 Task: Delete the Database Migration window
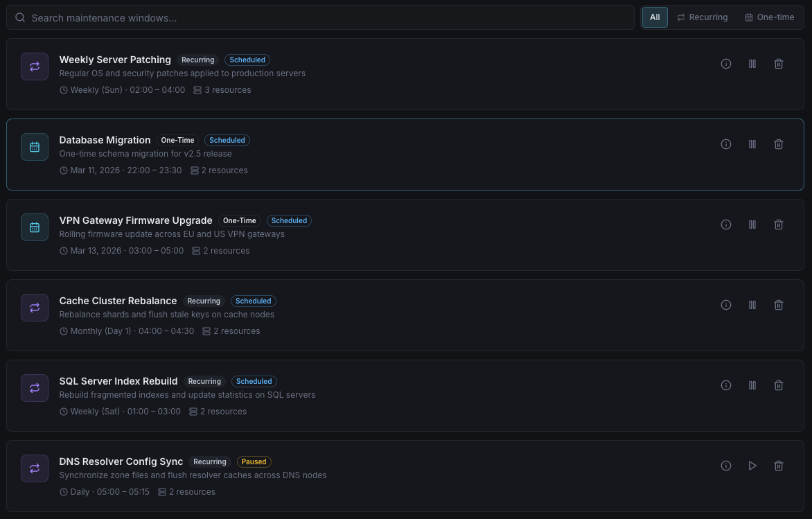[x=779, y=144]
